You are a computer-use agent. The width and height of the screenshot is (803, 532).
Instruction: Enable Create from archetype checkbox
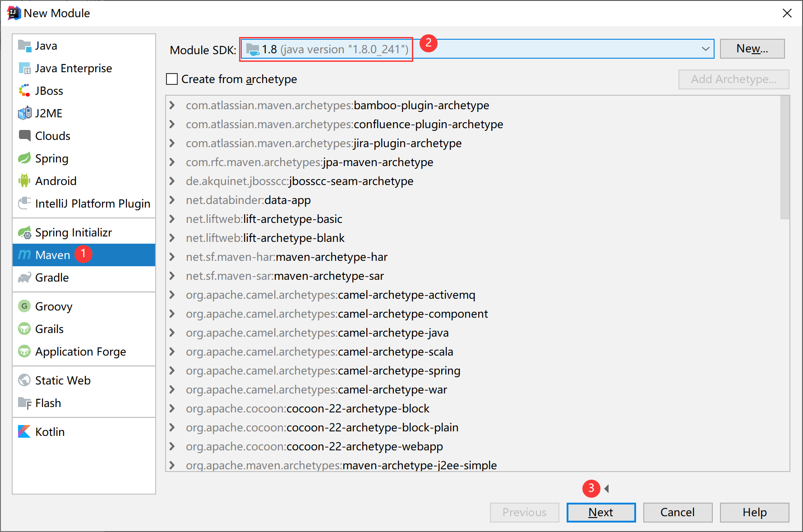pyautogui.click(x=172, y=79)
